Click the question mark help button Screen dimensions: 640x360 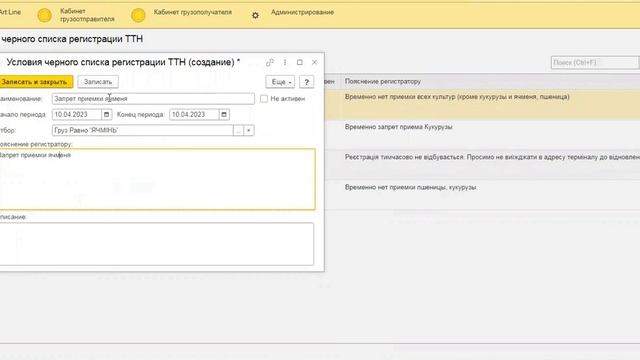[x=307, y=82]
